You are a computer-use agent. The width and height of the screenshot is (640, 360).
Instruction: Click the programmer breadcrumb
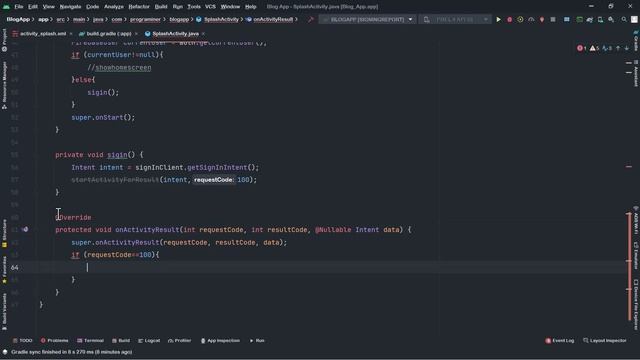pos(145,19)
